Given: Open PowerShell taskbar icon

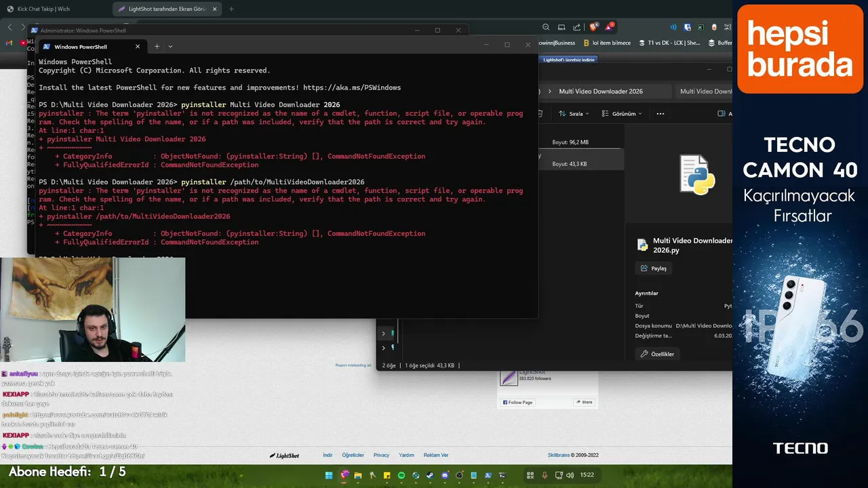Looking at the screenshot, I should pos(488,476).
